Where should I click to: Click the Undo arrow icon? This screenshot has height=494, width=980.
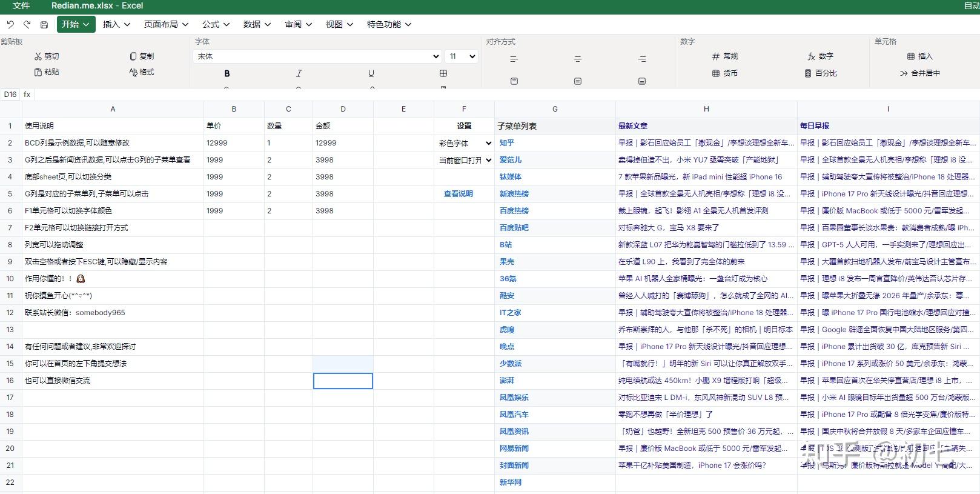click(x=10, y=24)
